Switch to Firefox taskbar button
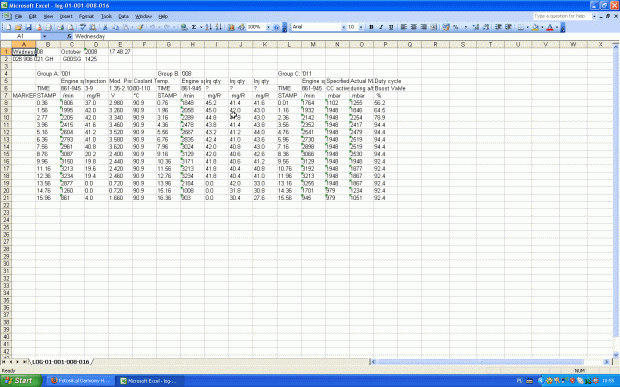This screenshot has height=387, width=620. [80, 381]
